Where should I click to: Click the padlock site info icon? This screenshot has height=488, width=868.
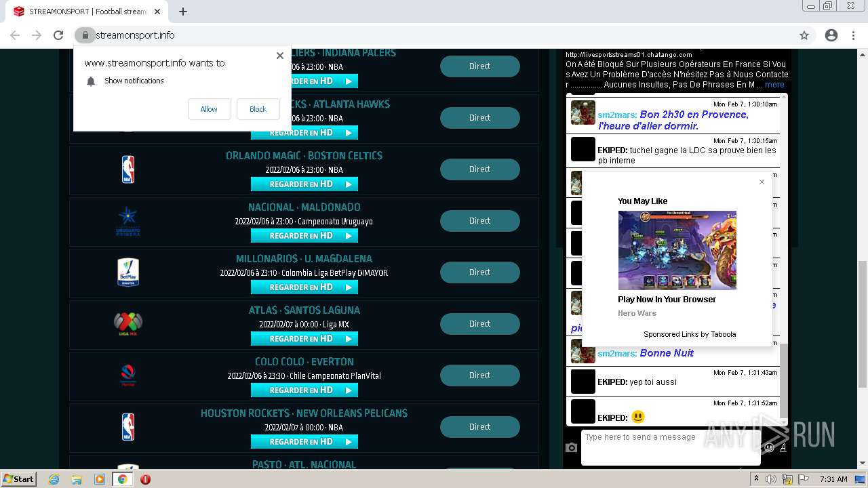[x=85, y=35]
